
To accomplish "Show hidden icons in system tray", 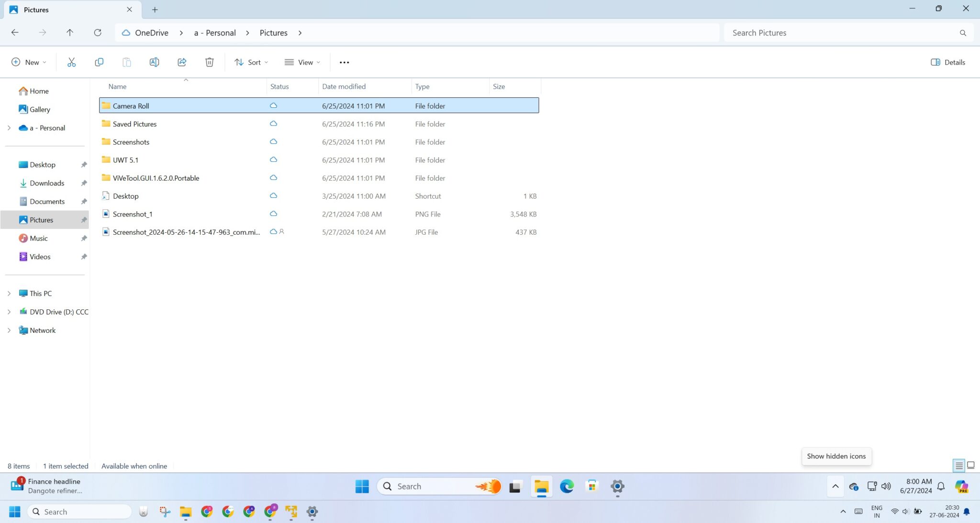I will click(x=835, y=486).
